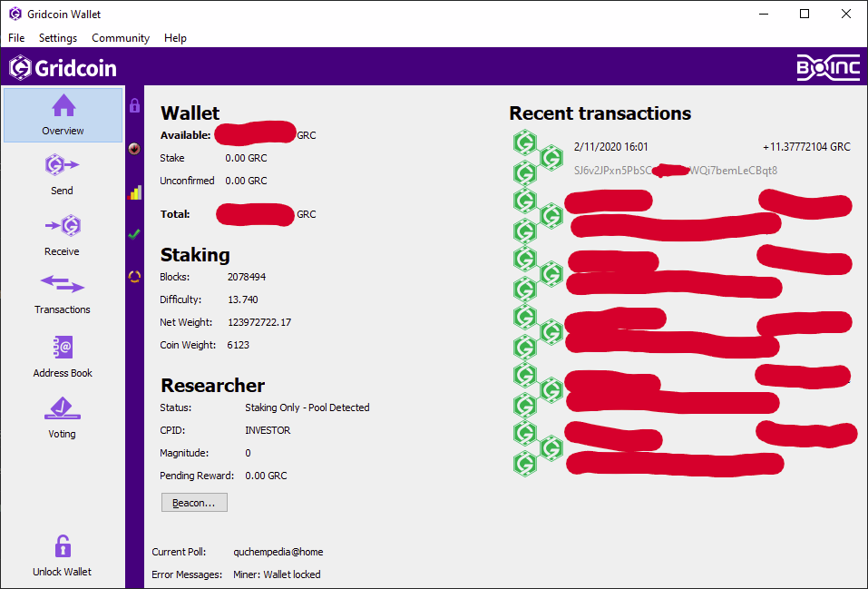Click the 2/11/2020 16:01 transaction date
Screen dimensions: 868x589
pos(610,147)
